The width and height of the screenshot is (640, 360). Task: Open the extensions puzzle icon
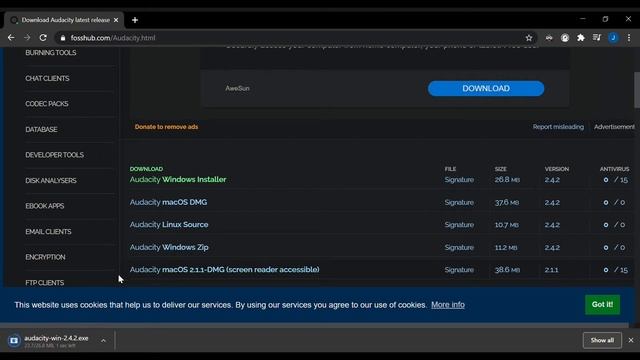click(581, 38)
